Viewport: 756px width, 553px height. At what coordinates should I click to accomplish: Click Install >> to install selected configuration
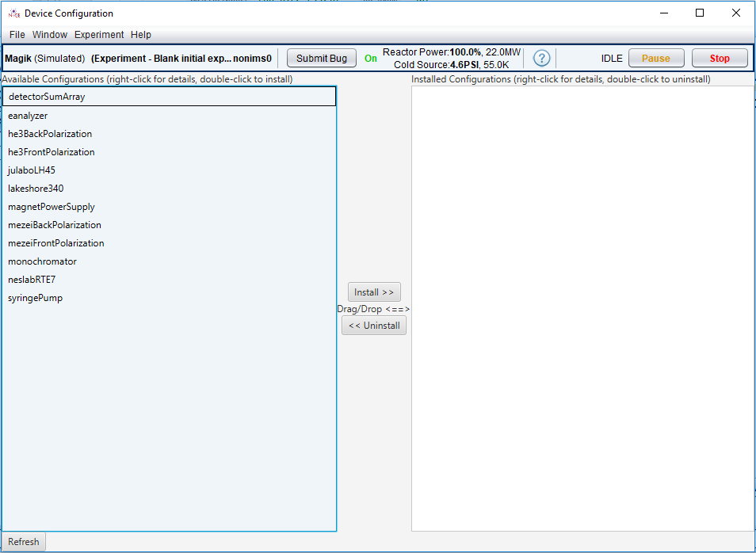(373, 292)
